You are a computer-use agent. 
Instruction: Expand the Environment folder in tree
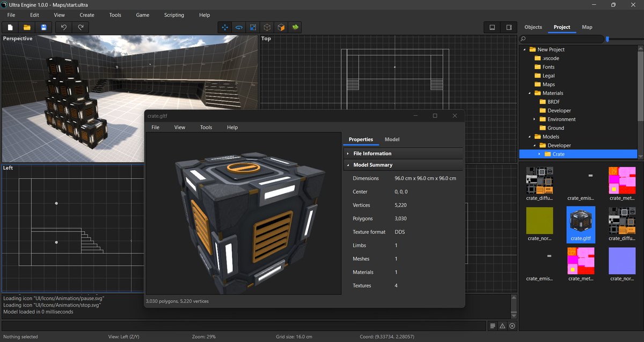pos(535,119)
